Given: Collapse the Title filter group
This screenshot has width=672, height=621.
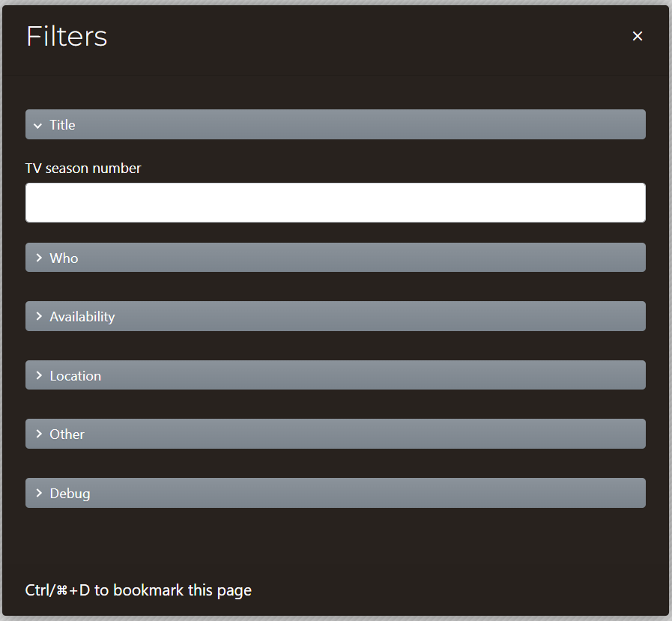Looking at the screenshot, I should coord(335,124).
